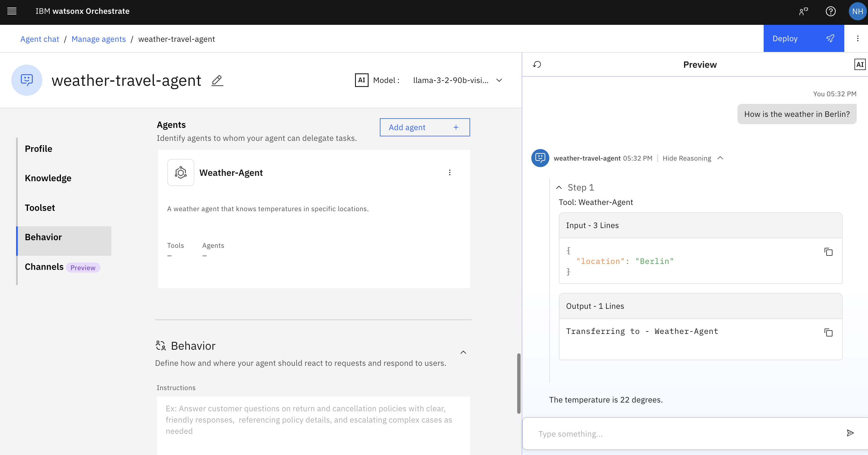The image size is (868, 455).
Task: Focus the Type something chat input
Action: click(688, 434)
